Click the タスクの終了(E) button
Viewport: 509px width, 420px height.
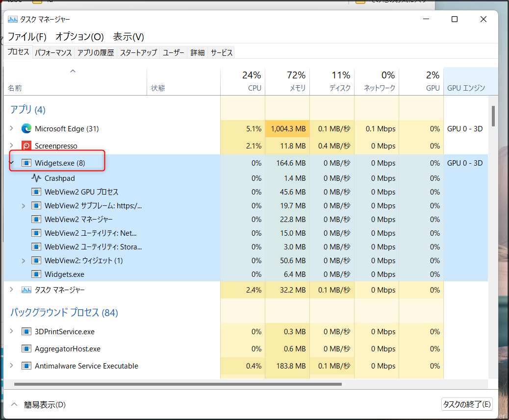(467, 404)
